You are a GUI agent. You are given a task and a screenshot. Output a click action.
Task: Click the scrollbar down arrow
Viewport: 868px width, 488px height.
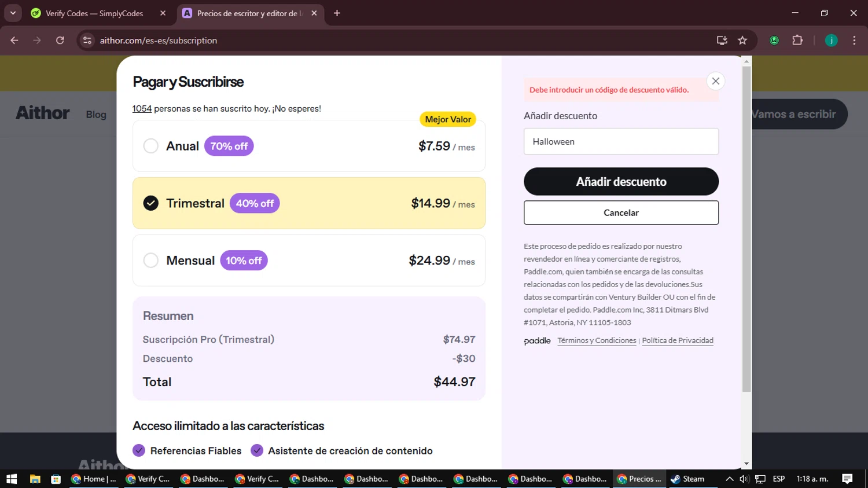[x=746, y=464]
